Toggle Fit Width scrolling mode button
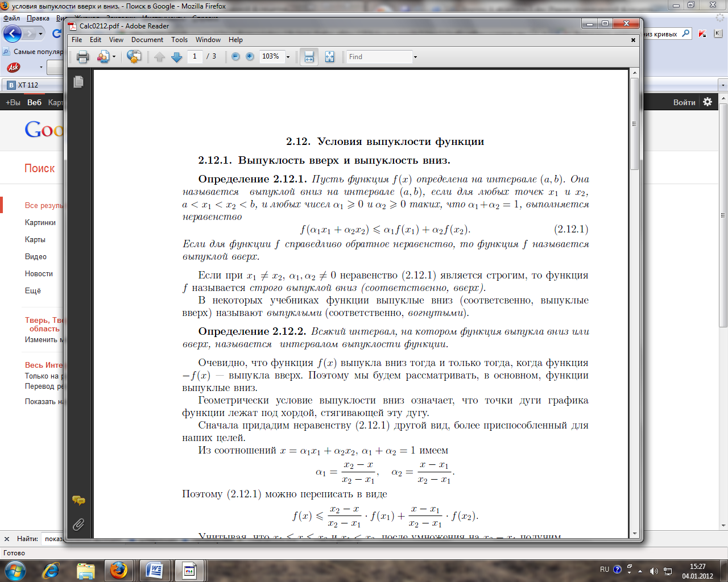The width and height of the screenshot is (728, 582). [309, 57]
